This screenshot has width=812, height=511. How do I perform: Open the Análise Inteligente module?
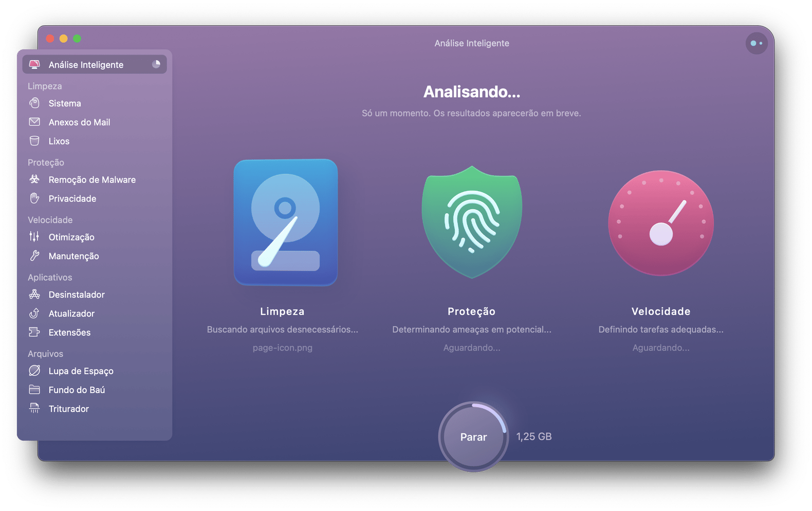coord(95,64)
